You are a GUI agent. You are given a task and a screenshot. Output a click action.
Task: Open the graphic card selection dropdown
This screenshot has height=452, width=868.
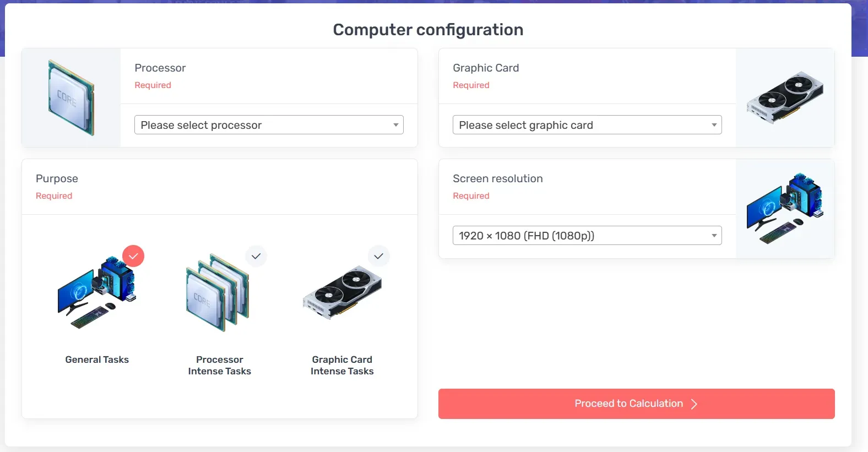[x=587, y=125]
